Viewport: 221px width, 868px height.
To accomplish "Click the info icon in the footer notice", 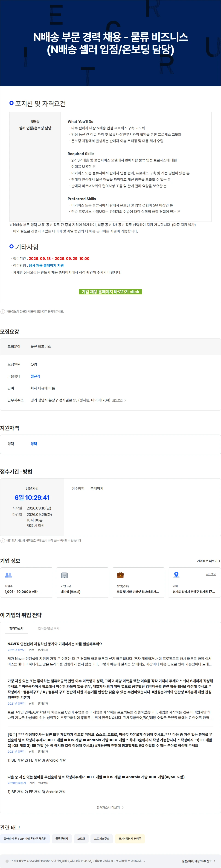I will point(7,861).
